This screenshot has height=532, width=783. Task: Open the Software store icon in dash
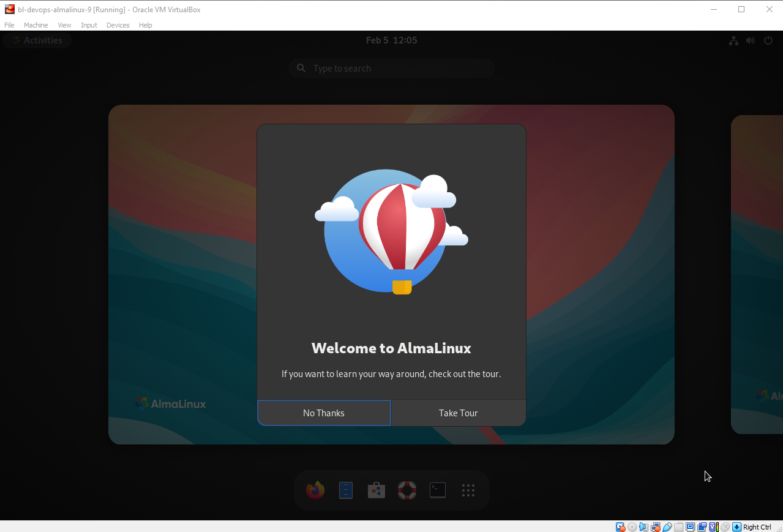(377, 490)
